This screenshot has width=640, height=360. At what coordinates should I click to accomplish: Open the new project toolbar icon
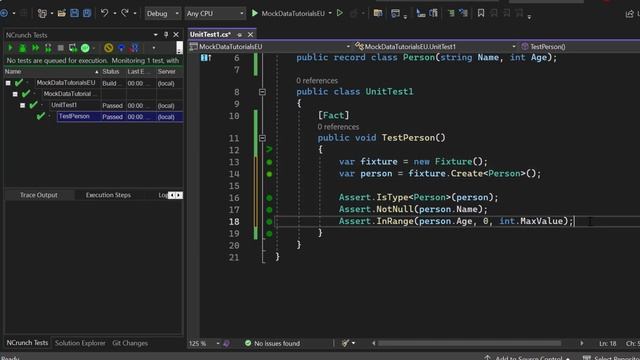coord(42,13)
